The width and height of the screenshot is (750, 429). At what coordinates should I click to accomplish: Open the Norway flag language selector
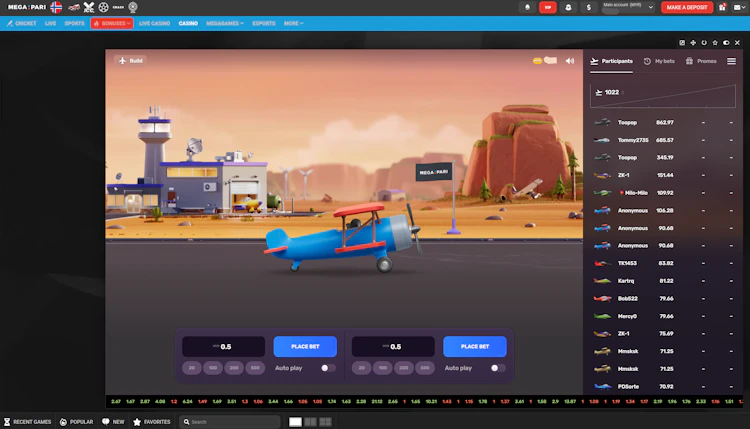tap(56, 7)
